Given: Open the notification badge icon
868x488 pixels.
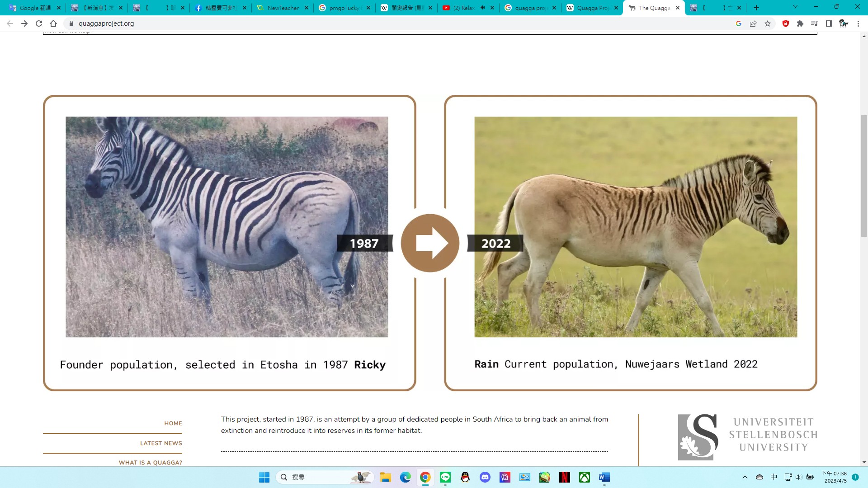Looking at the screenshot, I should (x=855, y=477).
